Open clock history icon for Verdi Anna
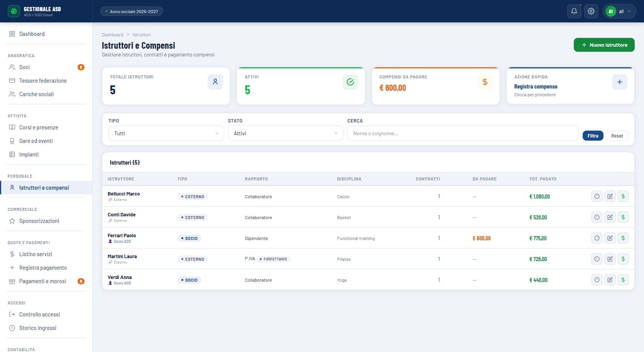 click(597, 280)
